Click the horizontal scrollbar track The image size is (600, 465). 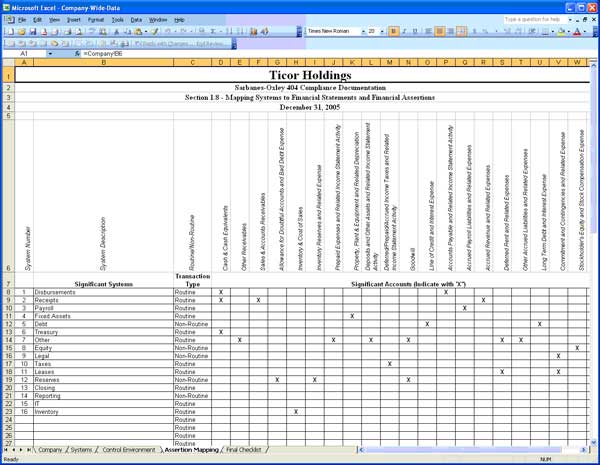[471, 450]
